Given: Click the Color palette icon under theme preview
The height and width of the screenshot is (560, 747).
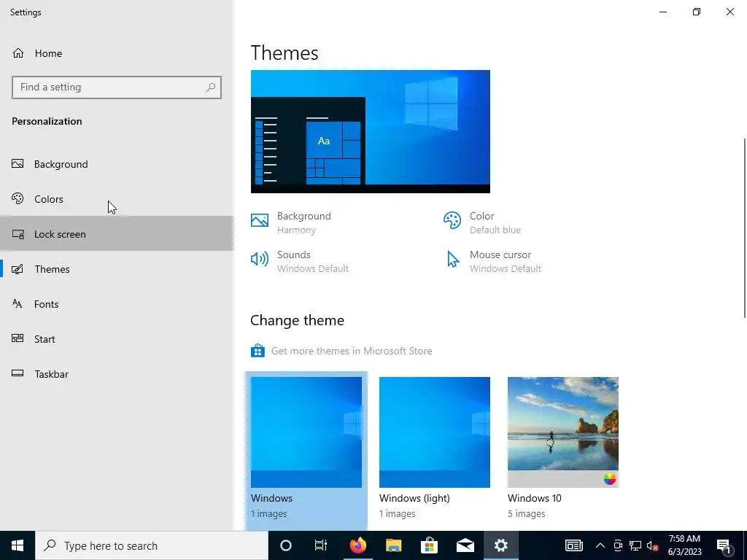Looking at the screenshot, I should (452, 220).
